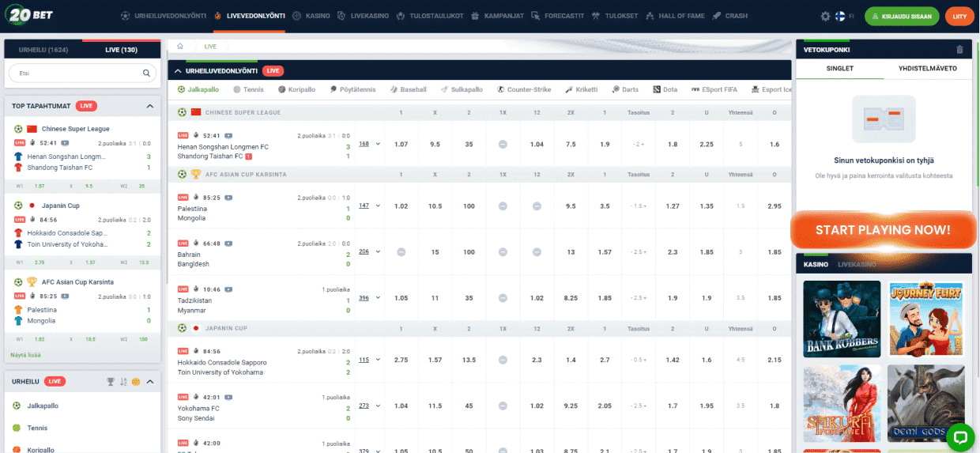Switch to the Urheilu (1624) toggle tab
980x453 pixels.
point(43,50)
